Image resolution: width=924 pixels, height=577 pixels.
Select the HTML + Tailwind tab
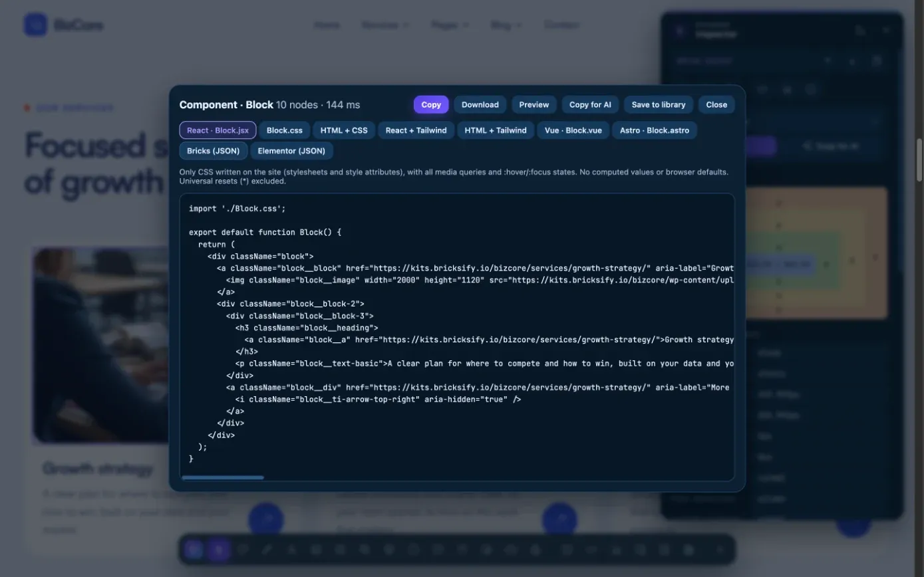(496, 130)
